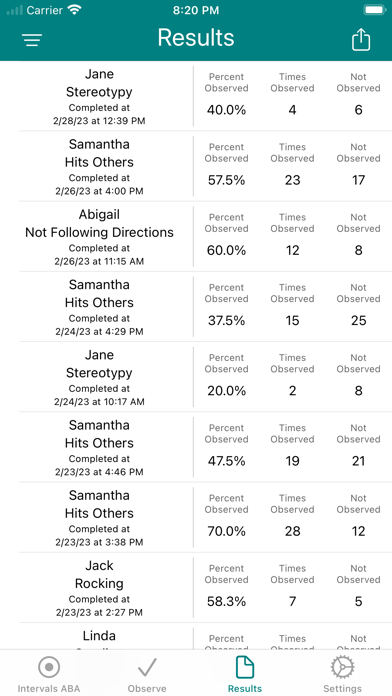392x696 pixels.
Task: Tap the share export icon
Action: 360,40
